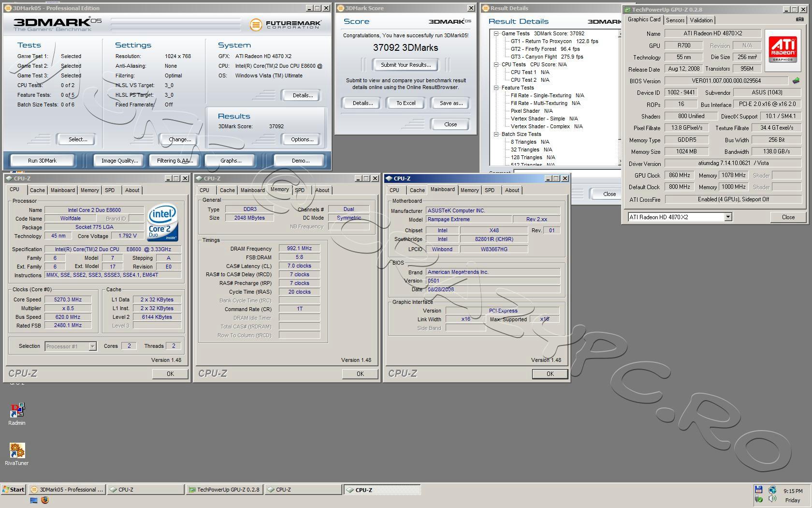
Task: Click the Change... button under Settings
Action: (180, 139)
